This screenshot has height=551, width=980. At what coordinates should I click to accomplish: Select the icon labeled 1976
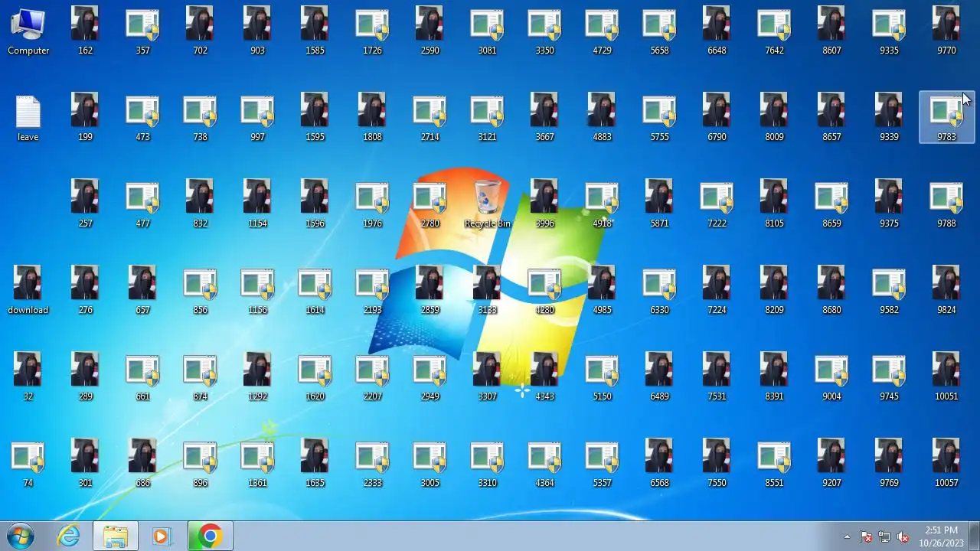[372, 204]
